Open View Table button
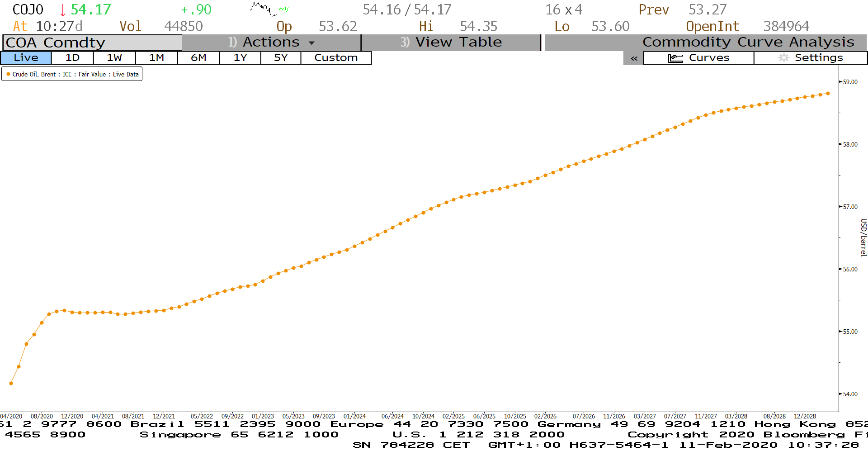The image size is (868, 470). coord(451,43)
